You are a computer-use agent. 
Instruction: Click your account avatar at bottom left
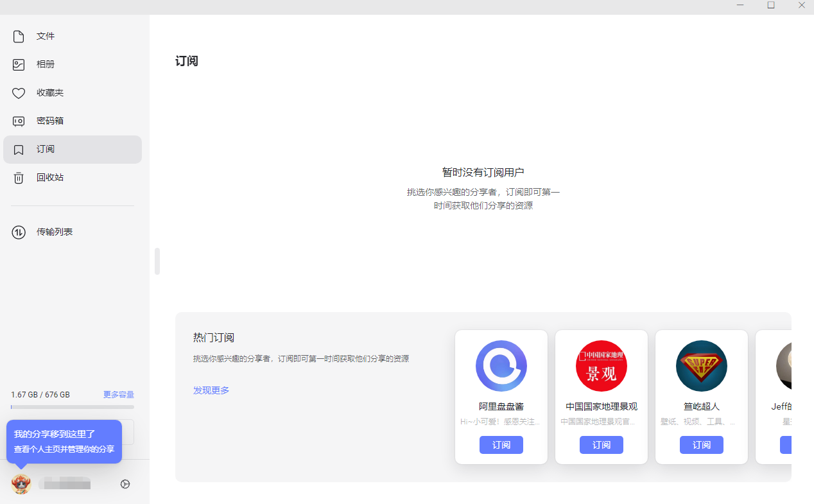coord(21,483)
